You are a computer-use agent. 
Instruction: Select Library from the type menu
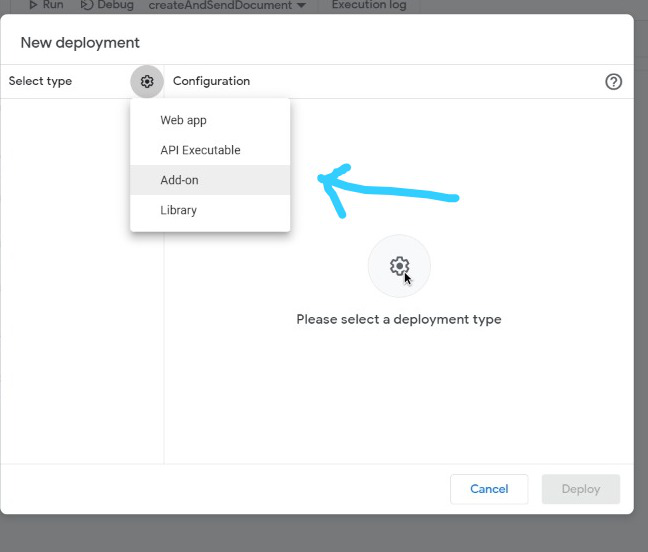tap(210, 210)
